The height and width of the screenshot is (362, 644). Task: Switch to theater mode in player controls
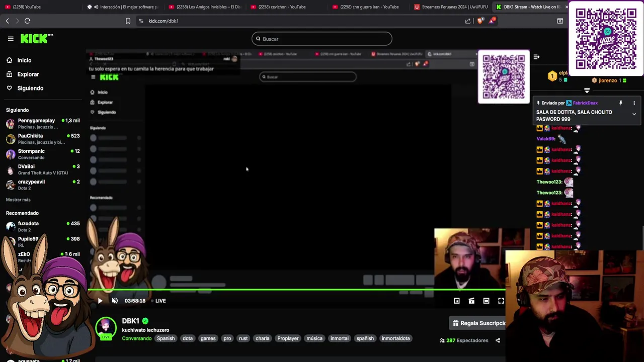pos(486,301)
